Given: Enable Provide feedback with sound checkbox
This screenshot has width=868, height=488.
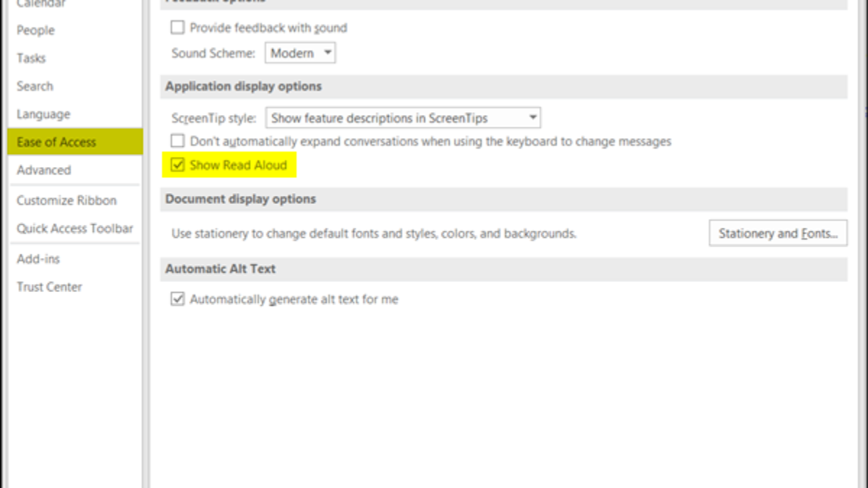Looking at the screenshot, I should [x=177, y=28].
